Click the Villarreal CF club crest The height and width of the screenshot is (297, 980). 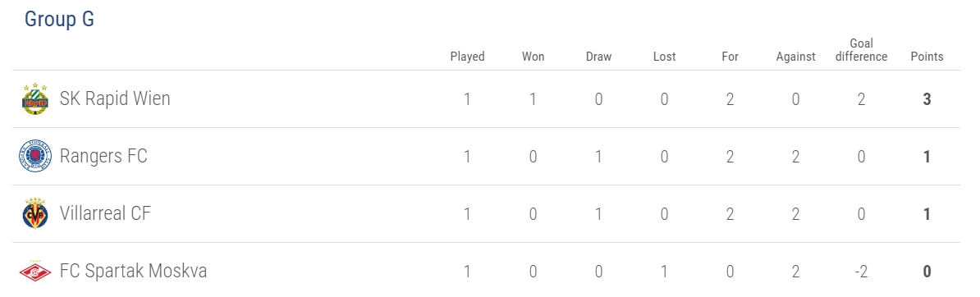click(x=35, y=214)
